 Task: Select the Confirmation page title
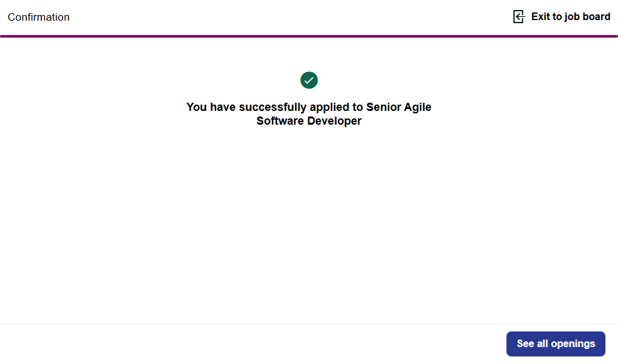point(39,18)
